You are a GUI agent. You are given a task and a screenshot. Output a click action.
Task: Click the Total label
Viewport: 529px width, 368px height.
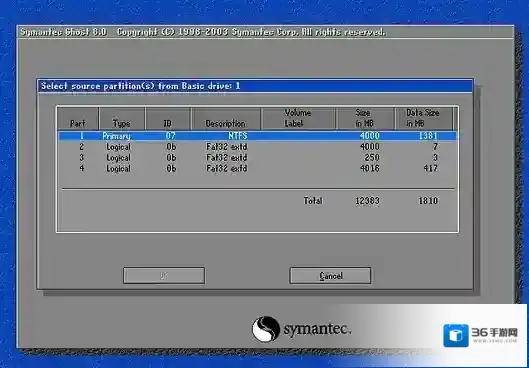click(313, 201)
